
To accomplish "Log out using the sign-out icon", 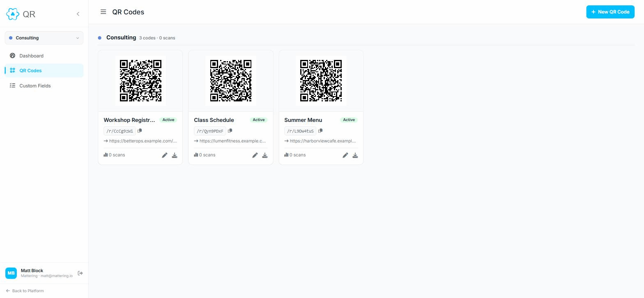I will [x=80, y=273].
